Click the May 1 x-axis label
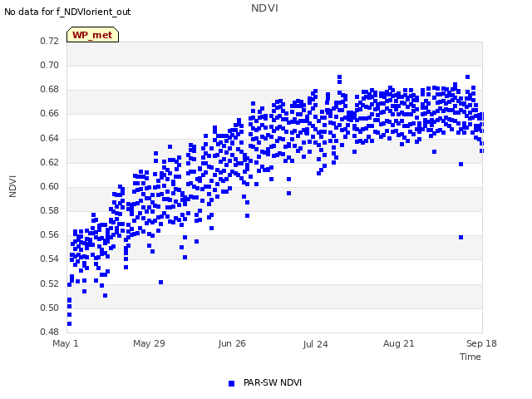Viewport: 532px width, 399px height. point(66,343)
